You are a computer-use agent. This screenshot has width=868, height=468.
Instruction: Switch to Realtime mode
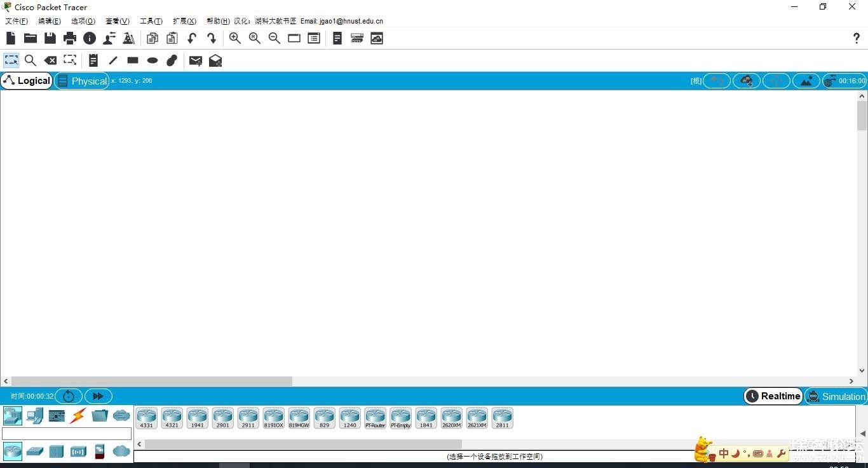773,396
